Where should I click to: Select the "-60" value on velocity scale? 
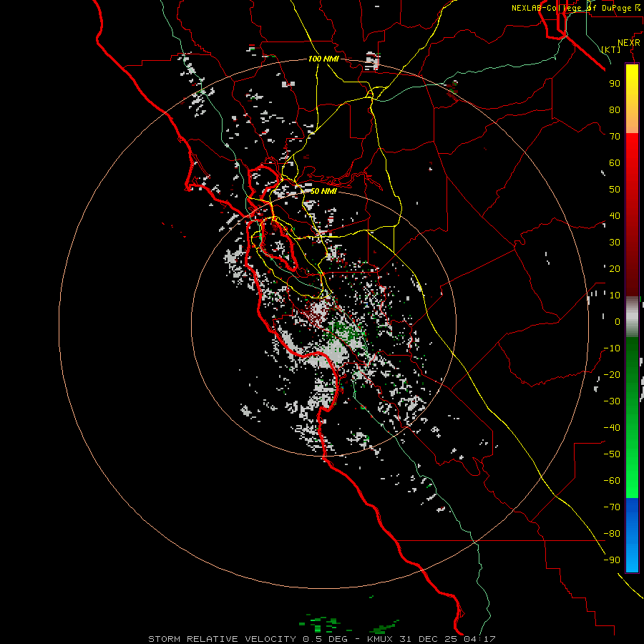612,481
